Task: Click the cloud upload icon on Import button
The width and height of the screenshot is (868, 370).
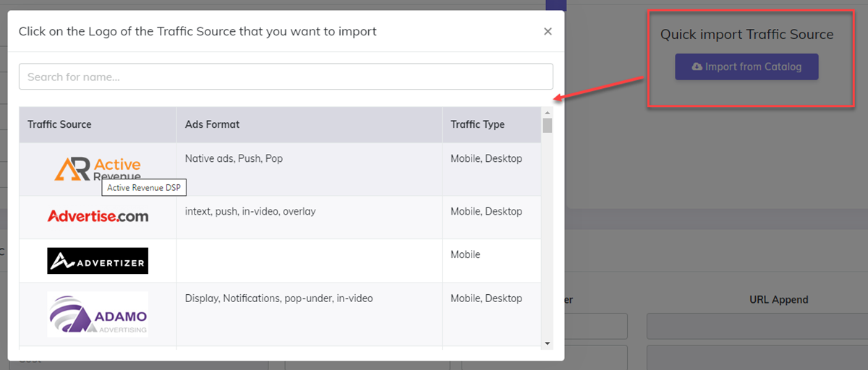Action: 697,66
